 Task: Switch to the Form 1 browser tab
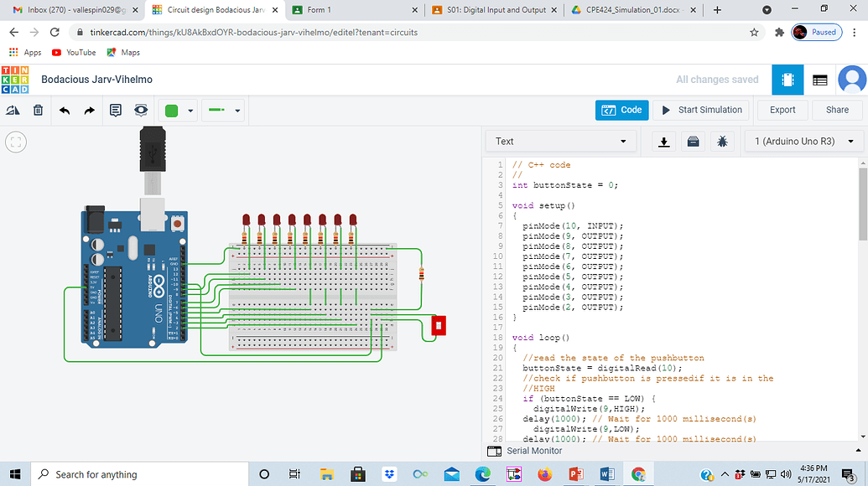(352, 10)
